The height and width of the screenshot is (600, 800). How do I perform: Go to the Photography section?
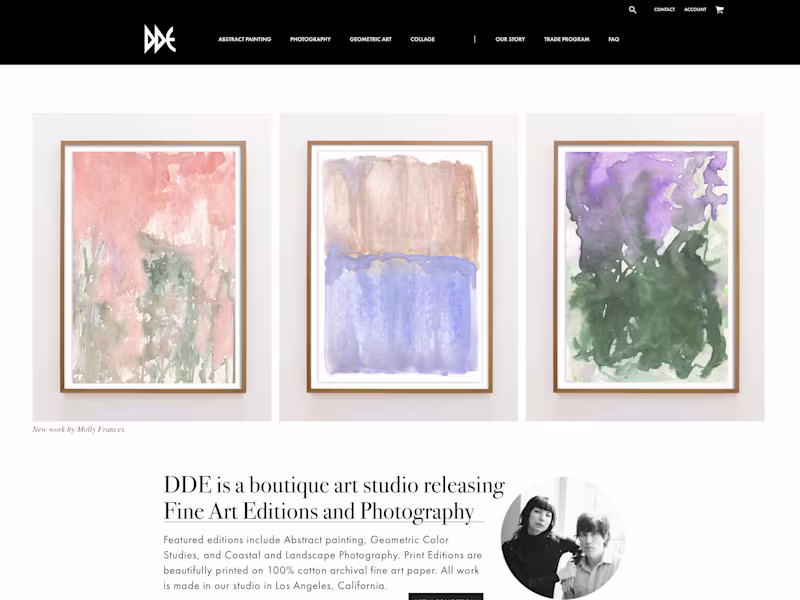[310, 39]
